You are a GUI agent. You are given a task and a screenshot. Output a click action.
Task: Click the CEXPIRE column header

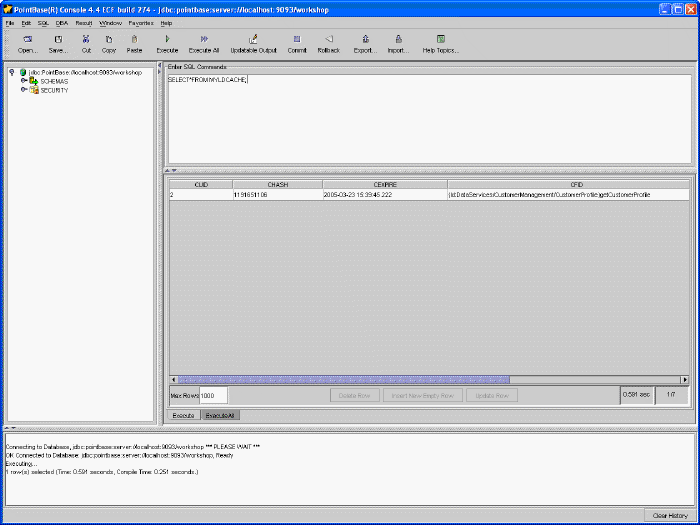[x=385, y=184]
